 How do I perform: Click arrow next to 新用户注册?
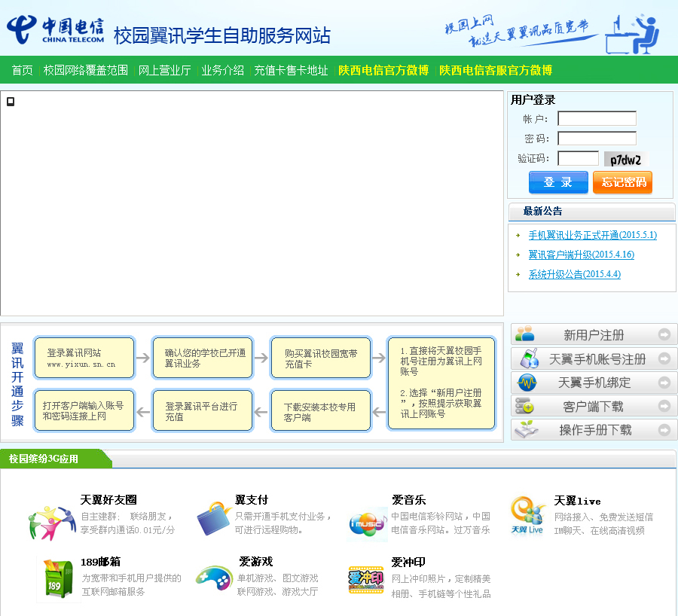(664, 334)
